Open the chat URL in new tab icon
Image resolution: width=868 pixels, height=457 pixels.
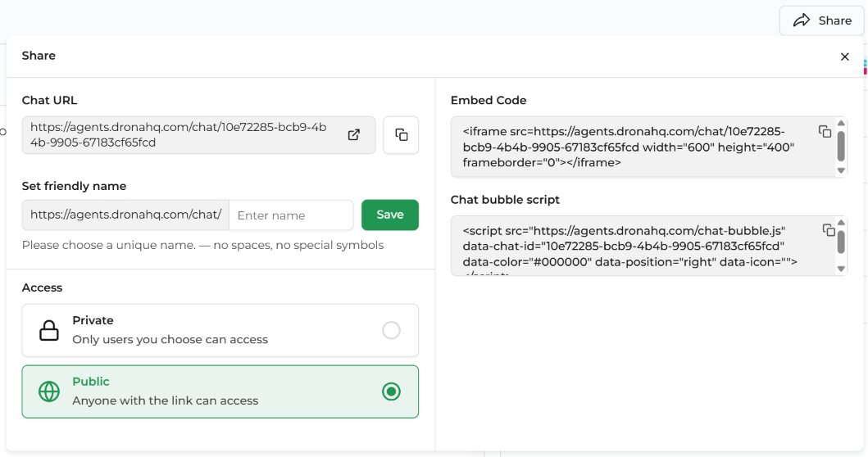(x=354, y=134)
